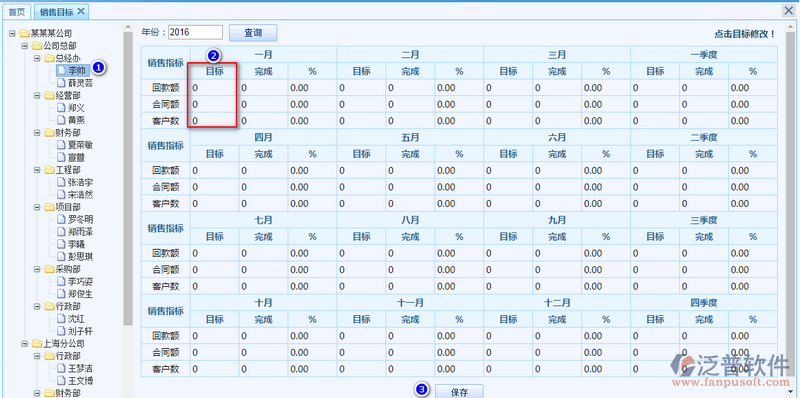Select employee 李帅 file icon in tree
800x398 pixels.
tap(61, 70)
